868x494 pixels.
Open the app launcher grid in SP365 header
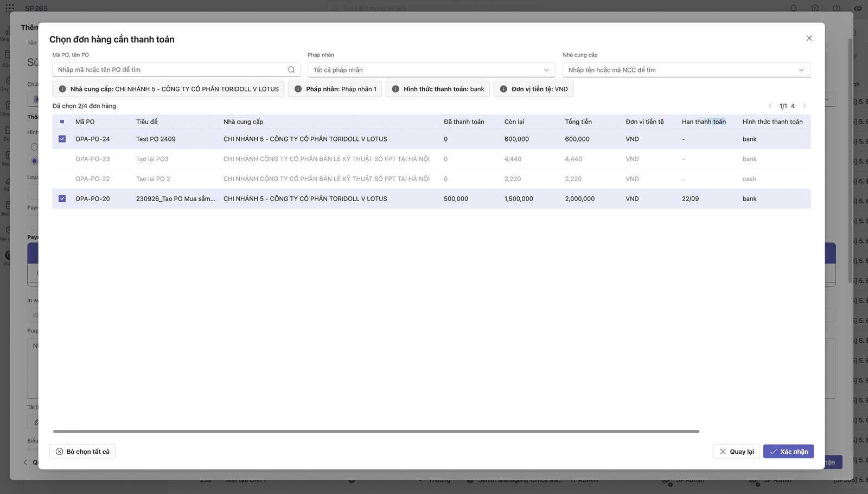tap(10, 8)
